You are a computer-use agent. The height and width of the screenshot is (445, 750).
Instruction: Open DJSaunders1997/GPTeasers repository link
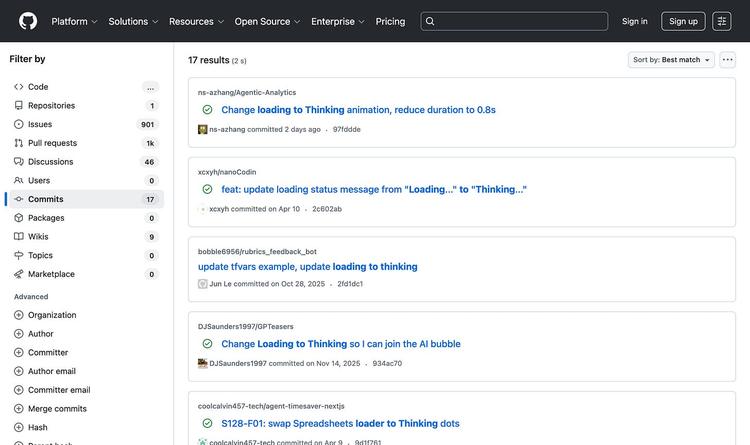[246, 326]
